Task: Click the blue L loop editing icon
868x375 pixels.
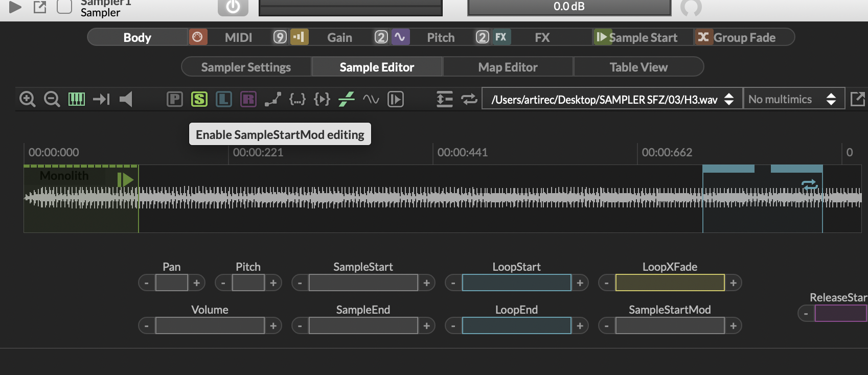Action: [x=224, y=99]
